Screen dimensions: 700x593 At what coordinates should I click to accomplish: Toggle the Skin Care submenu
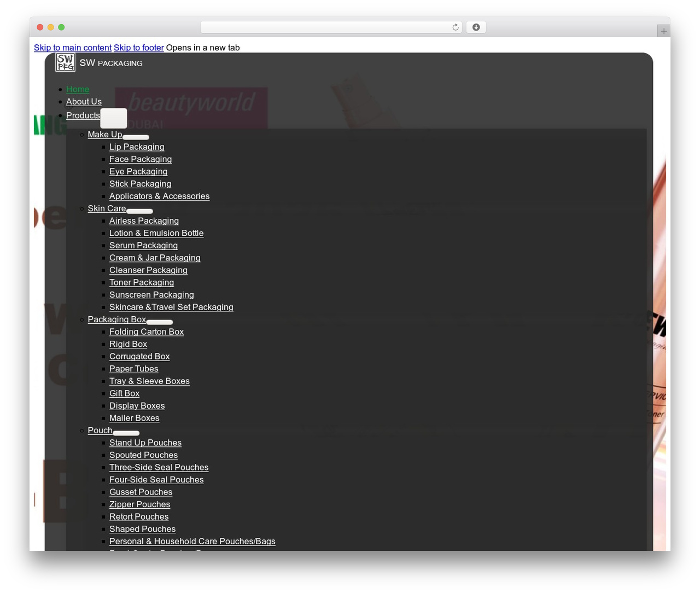pyautogui.click(x=139, y=211)
